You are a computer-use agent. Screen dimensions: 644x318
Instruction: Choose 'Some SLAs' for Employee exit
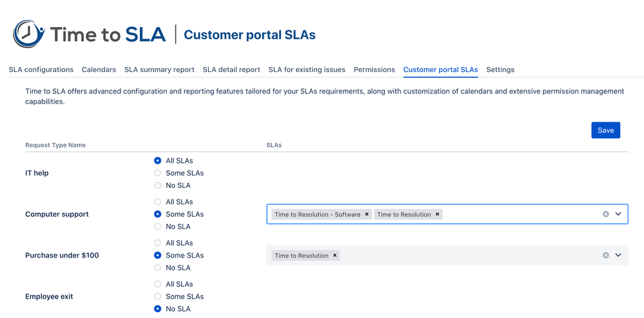point(158,297)
